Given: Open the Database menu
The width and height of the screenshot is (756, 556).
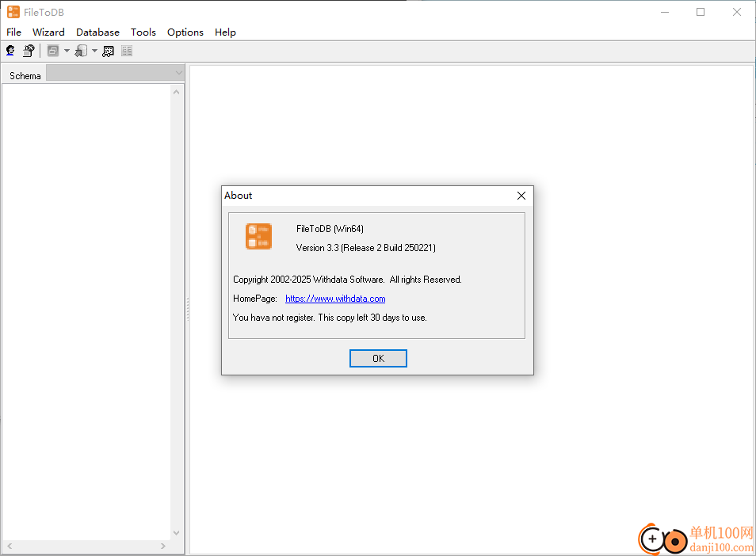Looking at the screenshot, I should click(98, 32).
